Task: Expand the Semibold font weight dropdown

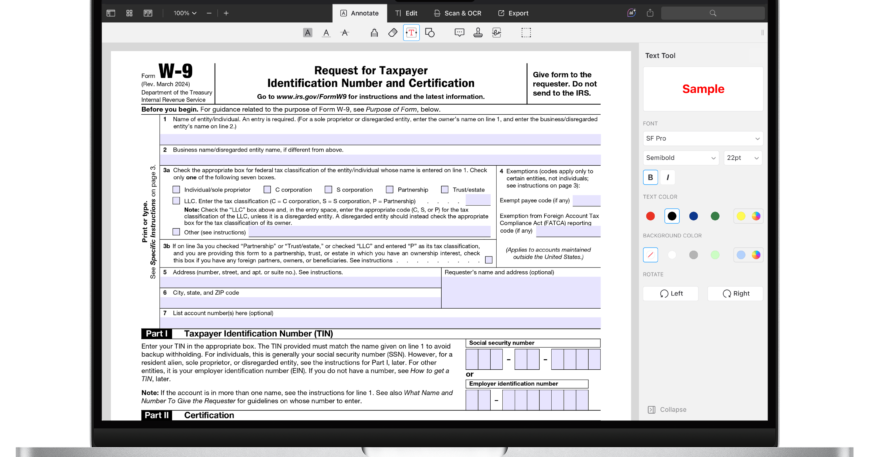Action: click(x=680, y=158)
